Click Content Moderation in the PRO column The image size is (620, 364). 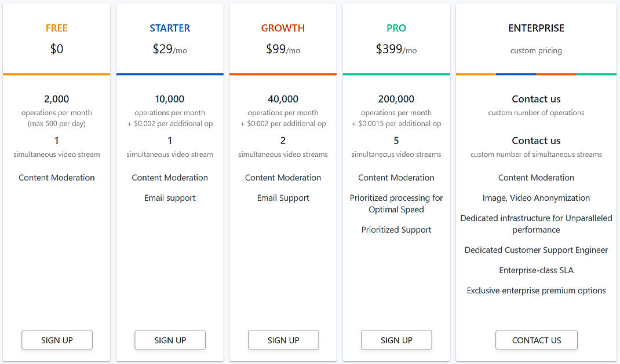click(x=396, y=178)
